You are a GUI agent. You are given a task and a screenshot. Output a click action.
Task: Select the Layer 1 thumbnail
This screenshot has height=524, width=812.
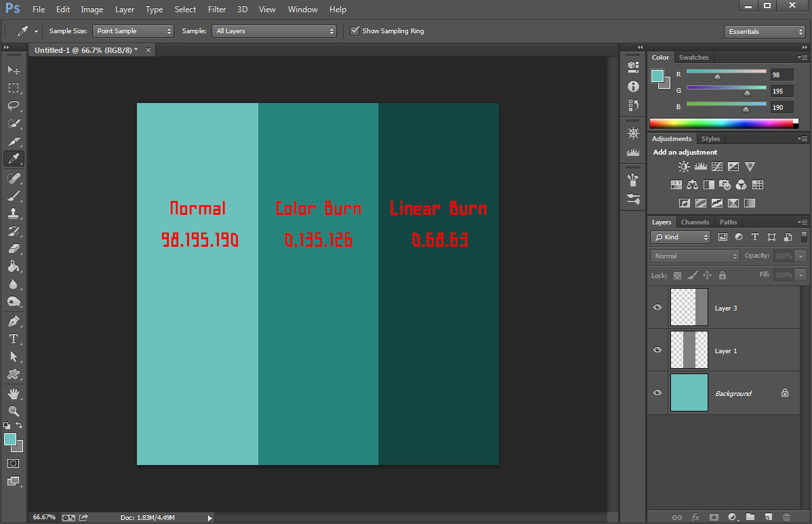click(689, 350)
